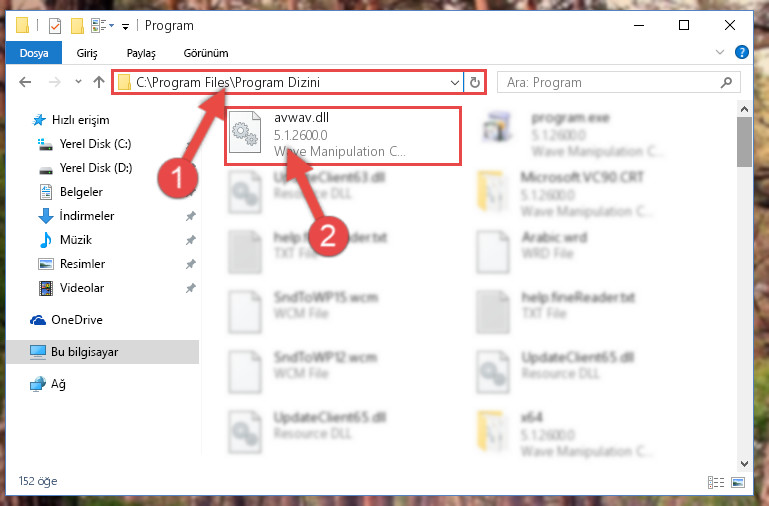Viewport: 769px width, 506px height.
Task: Click the search magnifier icon
Action: click(726, 82)
